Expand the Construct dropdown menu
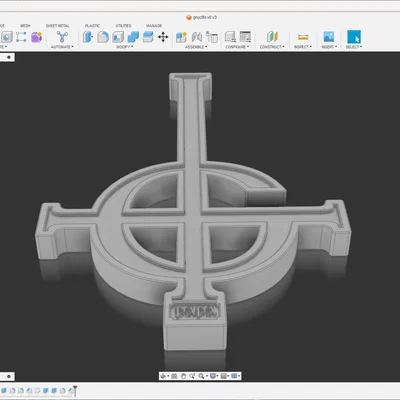Image resolution: width=400 pixels, height=400 pixels. point(272,47)
